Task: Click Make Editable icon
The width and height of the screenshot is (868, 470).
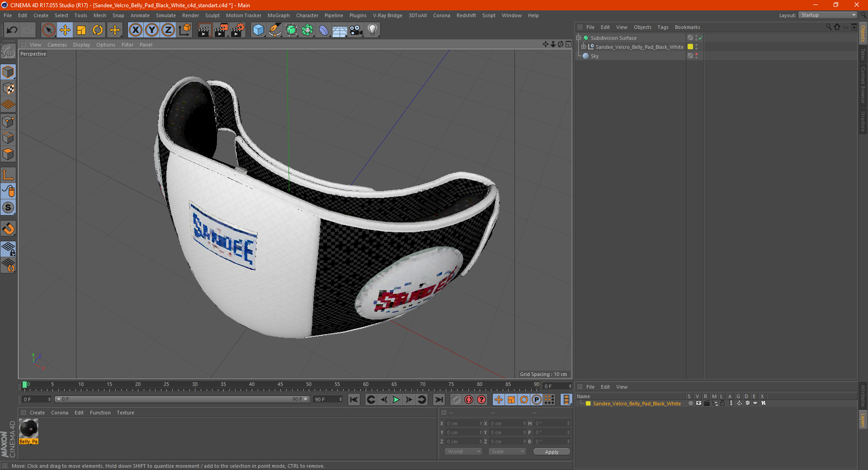Action: coord(8,52)
